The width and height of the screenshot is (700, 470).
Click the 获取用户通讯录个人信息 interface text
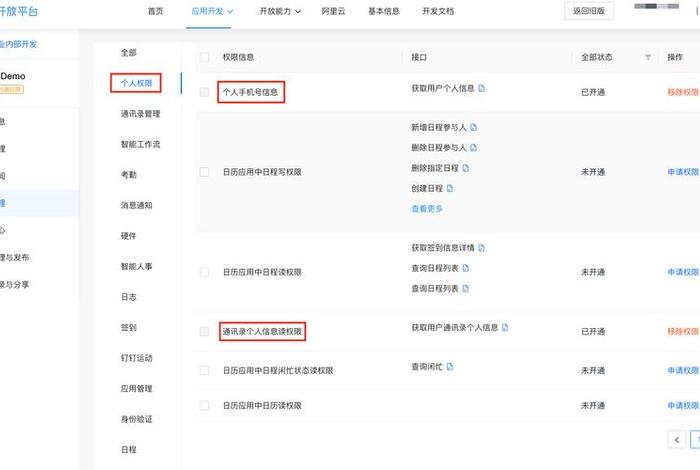pyautogui.click(x=454, y=327)
